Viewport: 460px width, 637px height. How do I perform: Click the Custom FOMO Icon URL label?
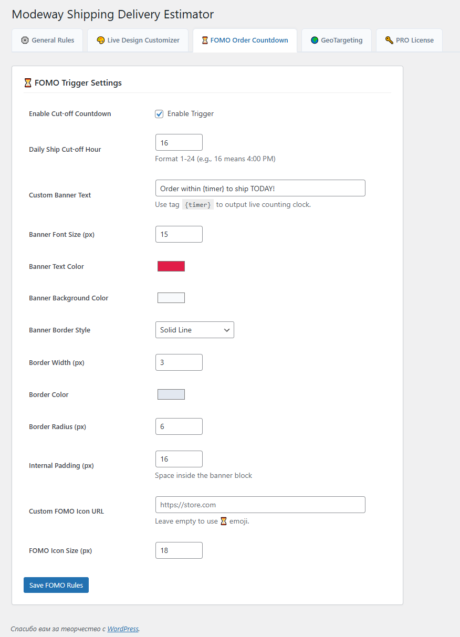coord(66,511)
